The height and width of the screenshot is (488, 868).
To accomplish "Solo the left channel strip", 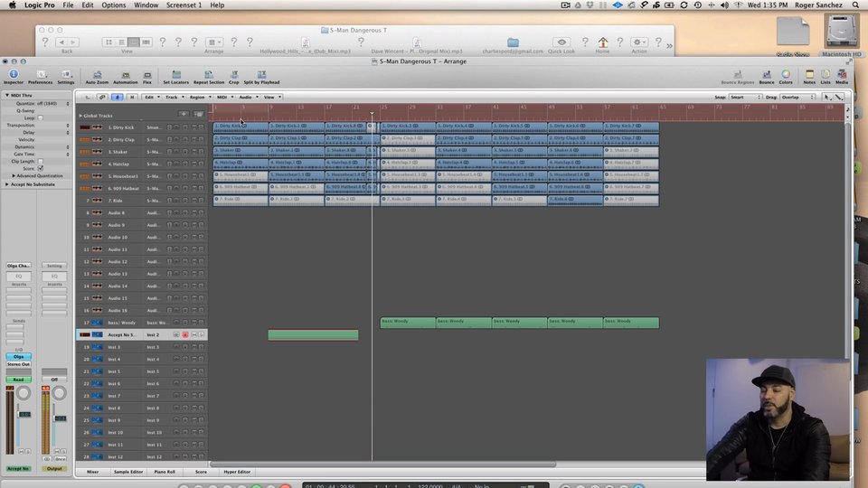I will pos(28,452).
